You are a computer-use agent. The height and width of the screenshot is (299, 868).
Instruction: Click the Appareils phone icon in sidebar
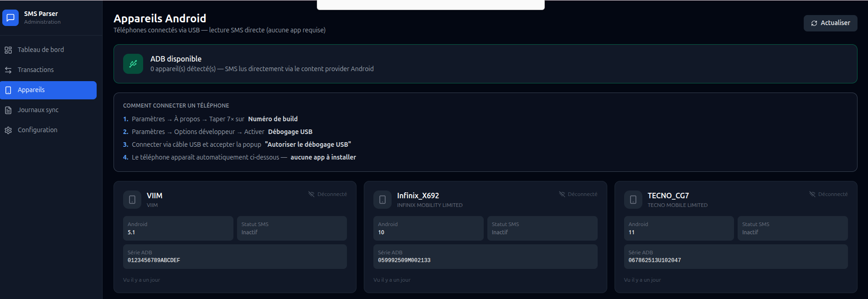pyautogui.click(x=8, y=90)
